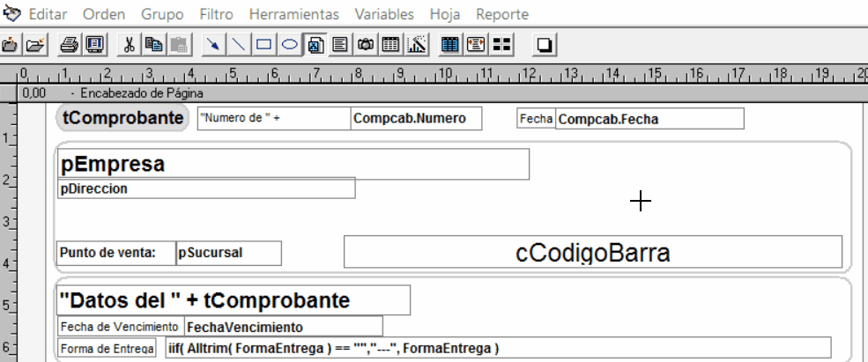
Task: Select the chart wizard tool
Action: [417, 44]
